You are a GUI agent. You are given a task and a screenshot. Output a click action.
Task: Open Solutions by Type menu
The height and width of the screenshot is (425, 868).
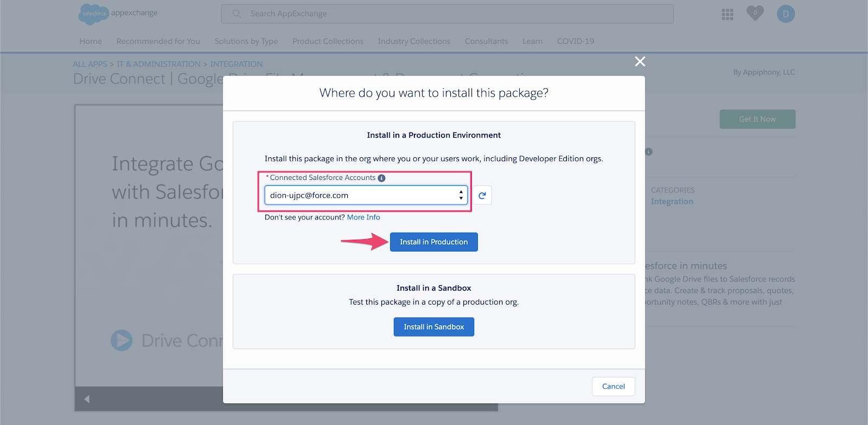(x=246, y=41)
